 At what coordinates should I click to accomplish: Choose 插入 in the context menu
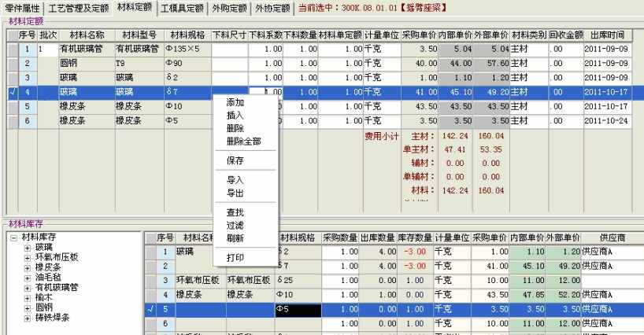(235, 116)
